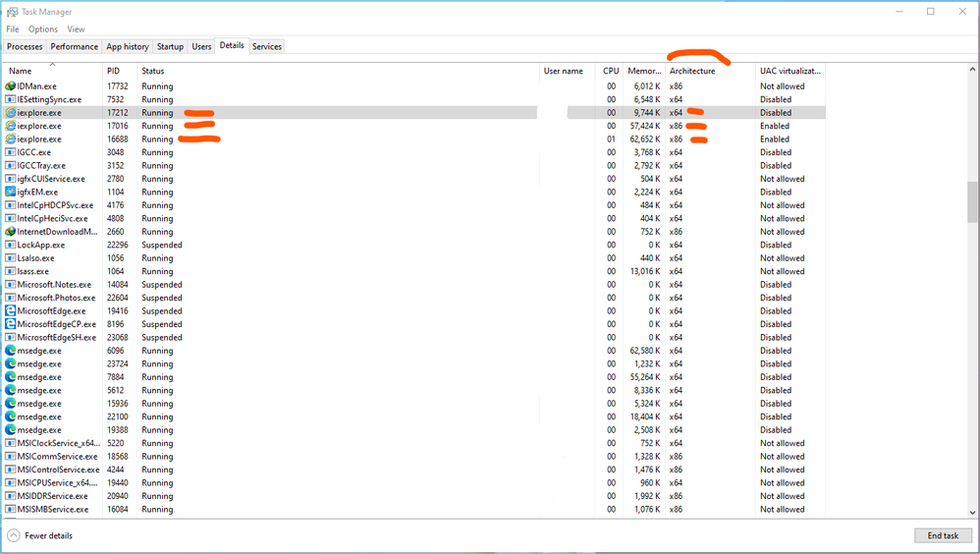Sort by the CPU column header

[x=610, y=71]
